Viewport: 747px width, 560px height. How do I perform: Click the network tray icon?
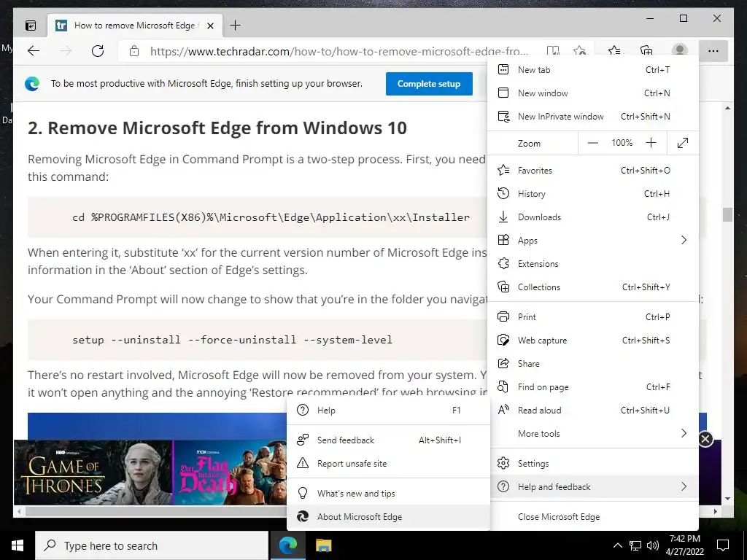[x=635, y=545]
